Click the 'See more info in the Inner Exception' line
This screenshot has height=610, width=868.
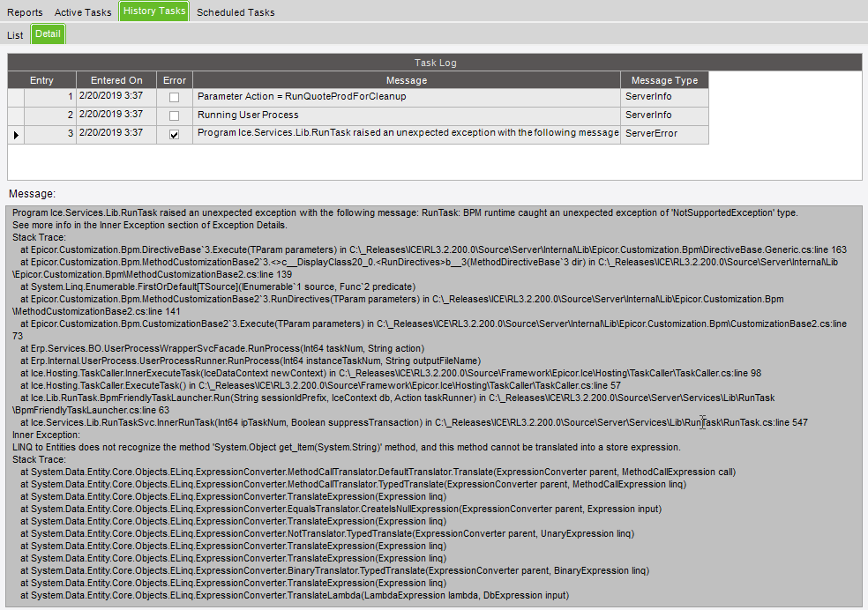149,226
